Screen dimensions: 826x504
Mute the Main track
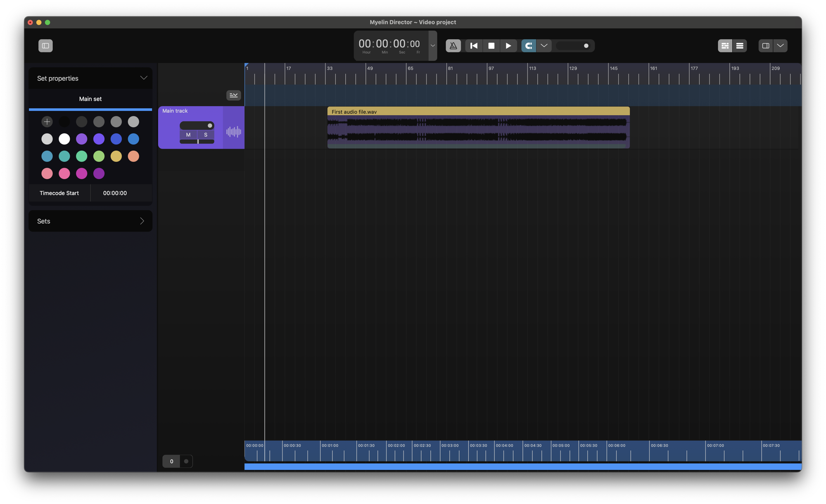188,135
